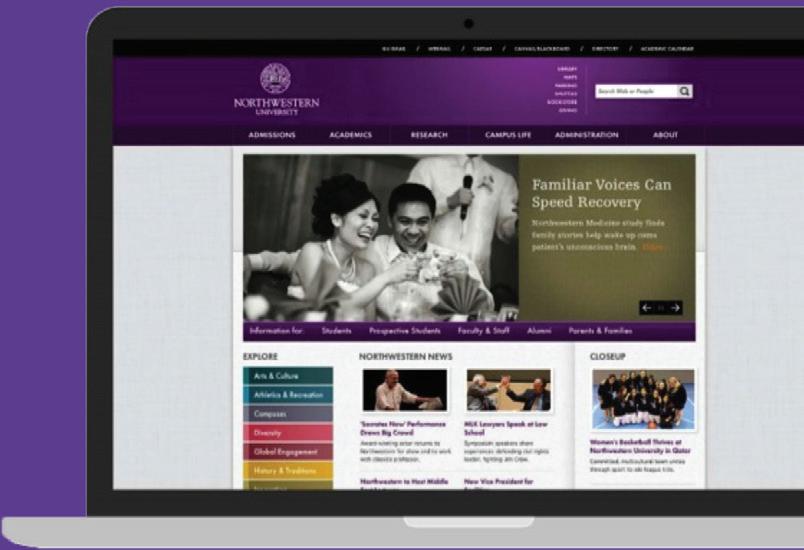
Task: Go to previous slide with left arrow
Action: (647, 308)
